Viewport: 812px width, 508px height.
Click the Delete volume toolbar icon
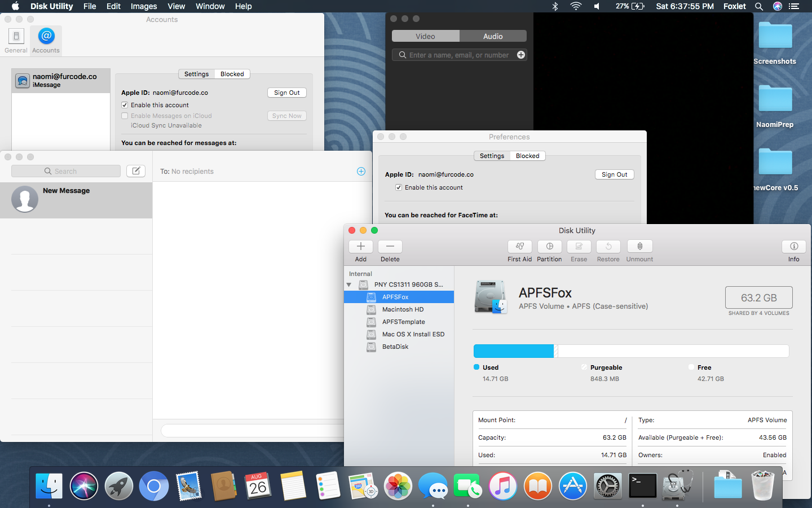point(390,246)
